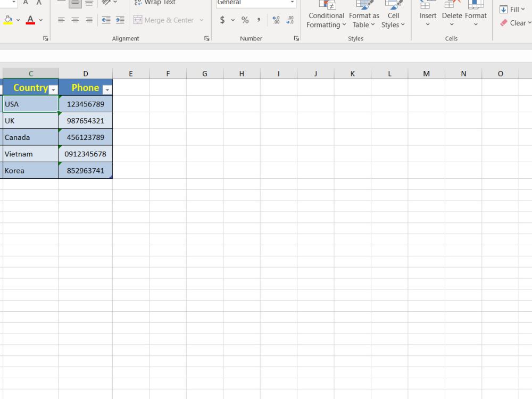
Task: Select the UK cell
Action: pyautogui.click(x=30, y=120)
